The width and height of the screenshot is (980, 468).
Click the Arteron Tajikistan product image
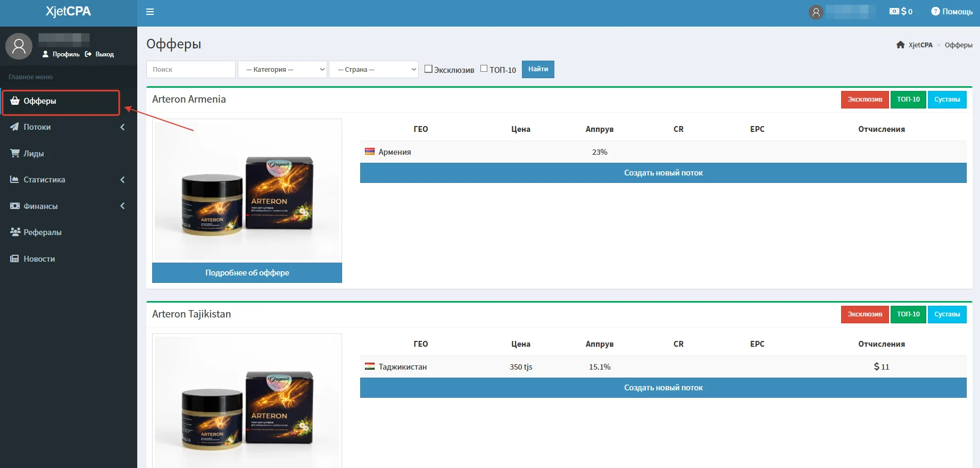coord(247,401)
